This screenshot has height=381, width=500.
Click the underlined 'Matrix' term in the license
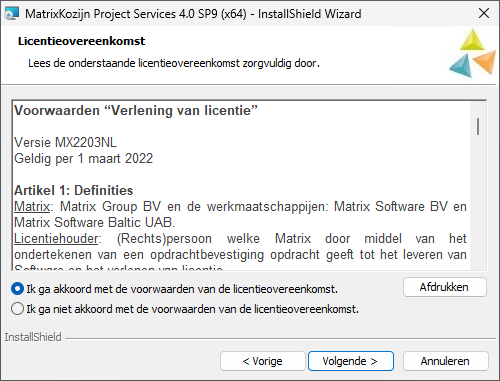[32, 207]
